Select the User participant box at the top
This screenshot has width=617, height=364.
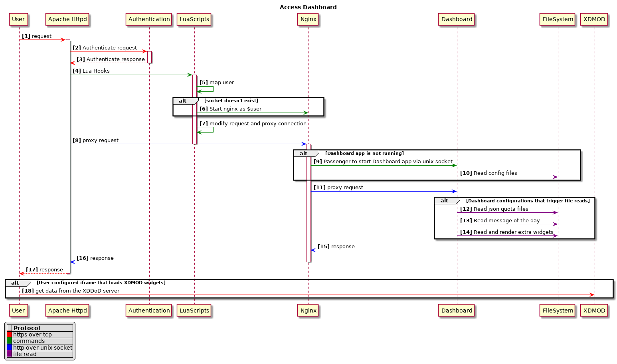click(x=18, y=19)
